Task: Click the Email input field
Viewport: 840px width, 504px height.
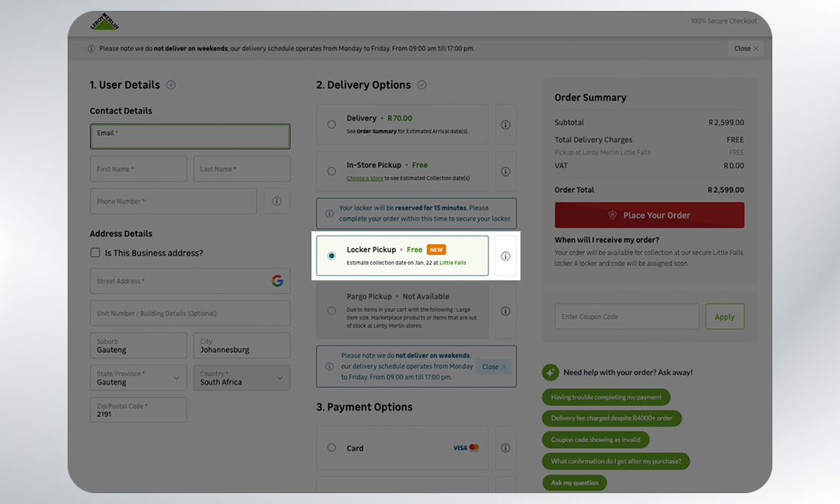Action: pos(190,137)
